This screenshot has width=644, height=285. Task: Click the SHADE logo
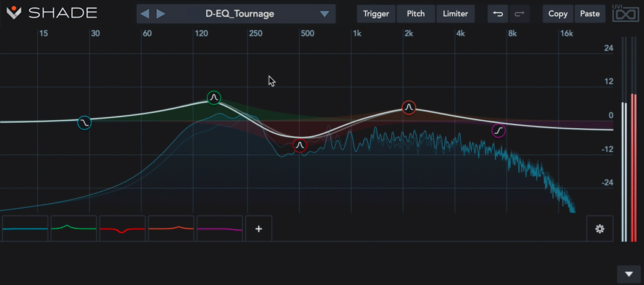point(52,13)
